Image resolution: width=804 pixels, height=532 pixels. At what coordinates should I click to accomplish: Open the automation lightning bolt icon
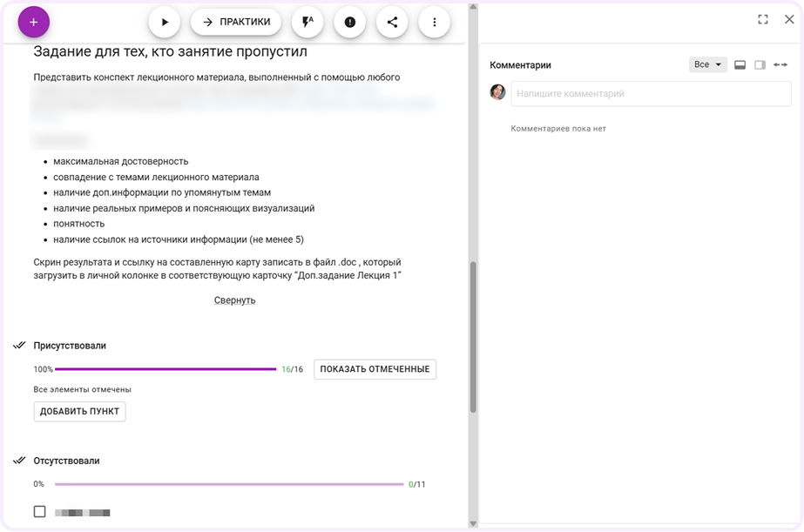307,23
